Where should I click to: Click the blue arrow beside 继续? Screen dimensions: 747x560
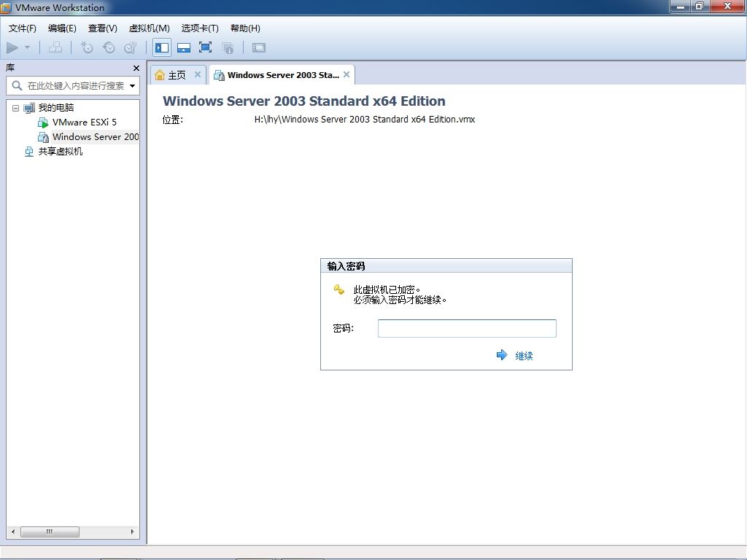coord(502,355)
